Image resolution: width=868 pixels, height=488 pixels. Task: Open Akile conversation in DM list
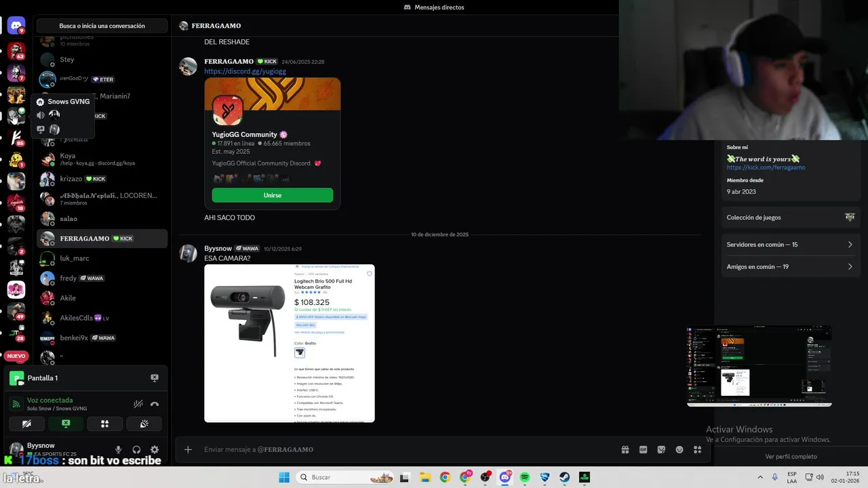pos(102,298)
